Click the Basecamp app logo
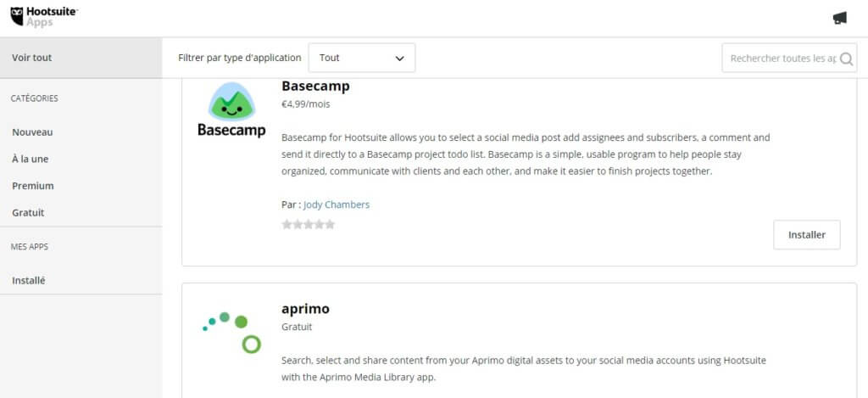This screenshot has height=398, width=868. click(231, 110)
